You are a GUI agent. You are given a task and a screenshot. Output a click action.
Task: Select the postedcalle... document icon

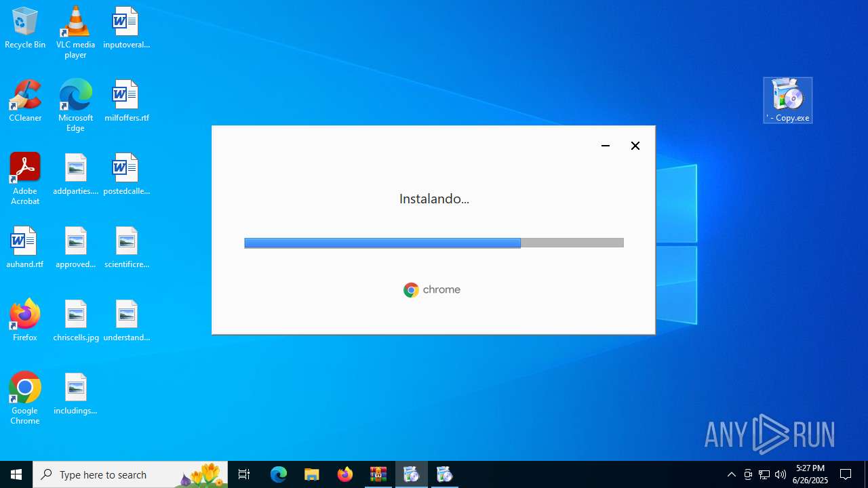pyautogui.click(x=126, y=174)
